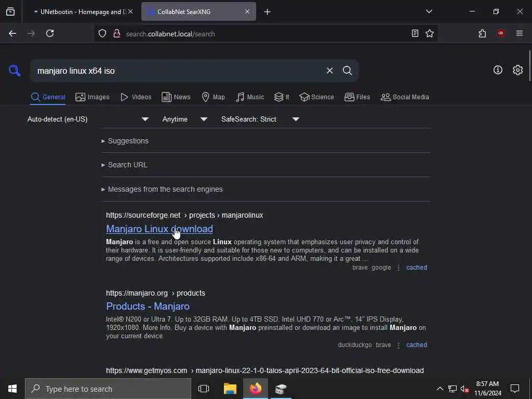Expand the Search URL section
Image resolution: width=532 pixels, height=399 pixels.
tap(124, 165)
